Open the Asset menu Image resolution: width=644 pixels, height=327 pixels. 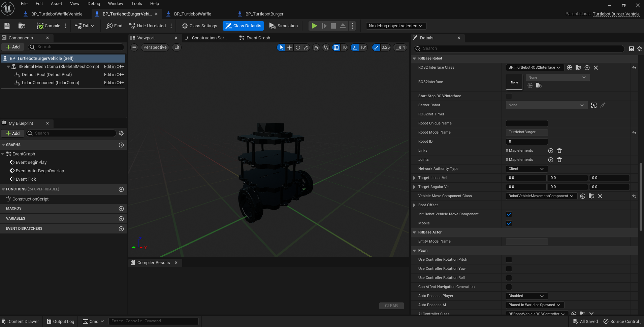pyautogui.click(x=56, y=4)
